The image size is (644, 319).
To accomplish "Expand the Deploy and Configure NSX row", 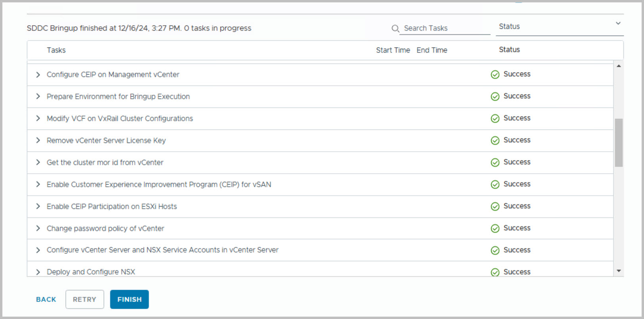I will 38,272.
